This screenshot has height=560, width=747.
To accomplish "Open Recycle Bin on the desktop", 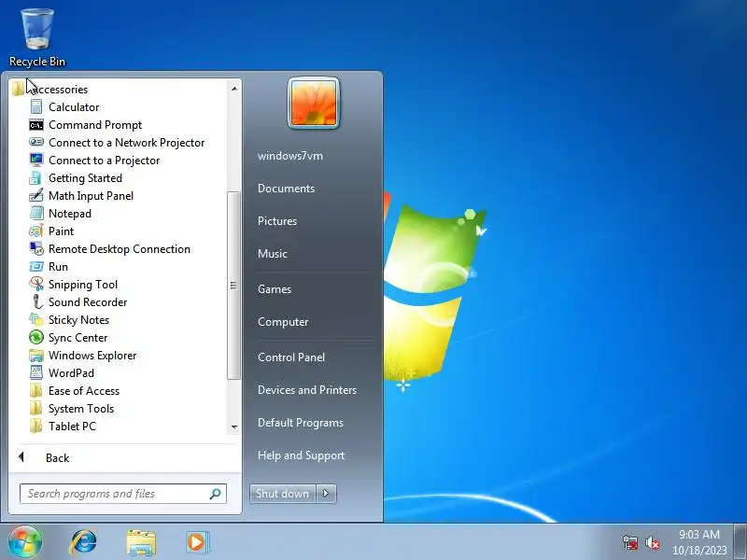I will point(37,37).
